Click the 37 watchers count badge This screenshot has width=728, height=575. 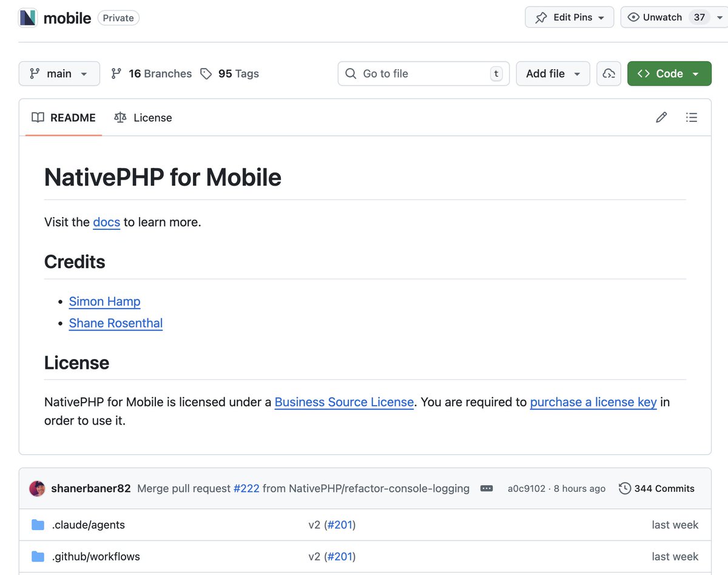point(699,18)
